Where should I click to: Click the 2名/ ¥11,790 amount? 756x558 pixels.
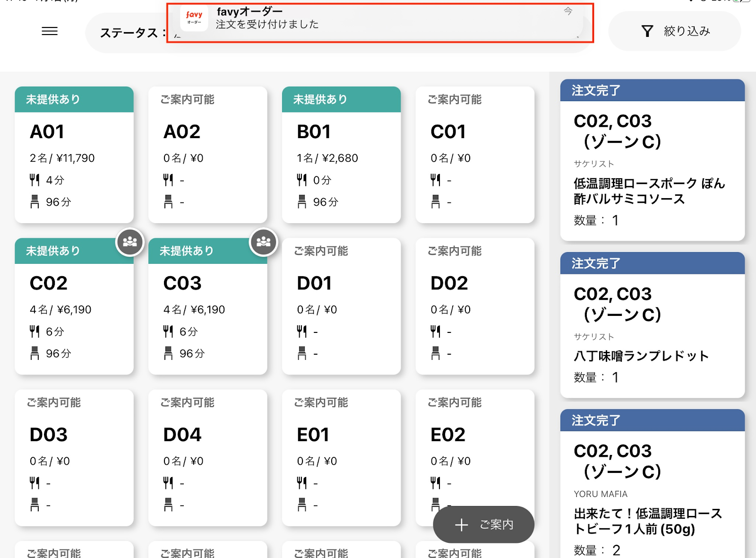(x=62, y=158)
